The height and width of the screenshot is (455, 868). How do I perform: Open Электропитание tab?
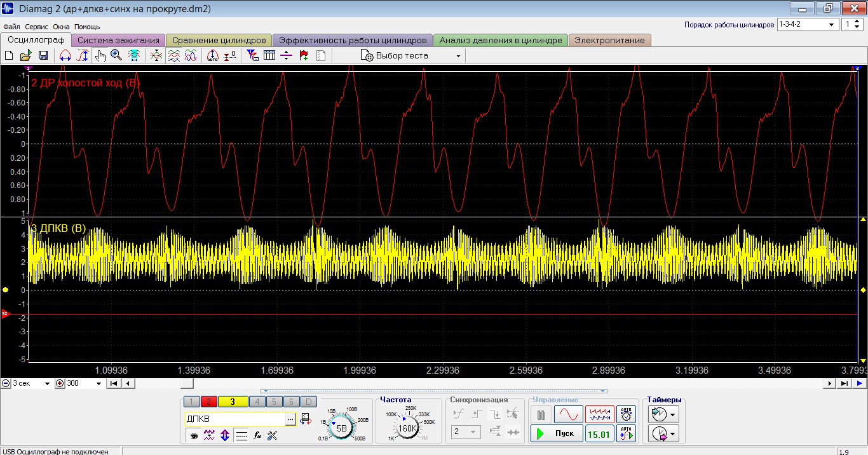[609, 40]
